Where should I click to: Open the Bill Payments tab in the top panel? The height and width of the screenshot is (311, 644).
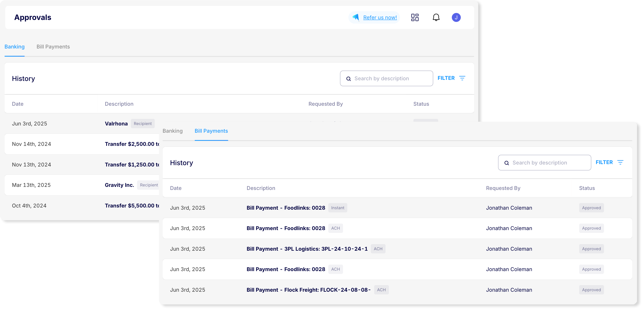pos(53,47)
